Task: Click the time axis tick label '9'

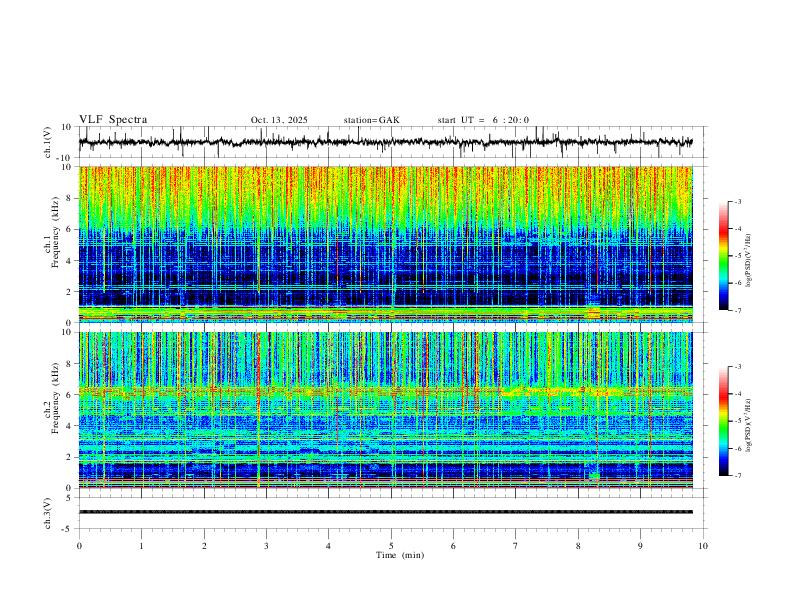Action: click(x=640, y=546)
